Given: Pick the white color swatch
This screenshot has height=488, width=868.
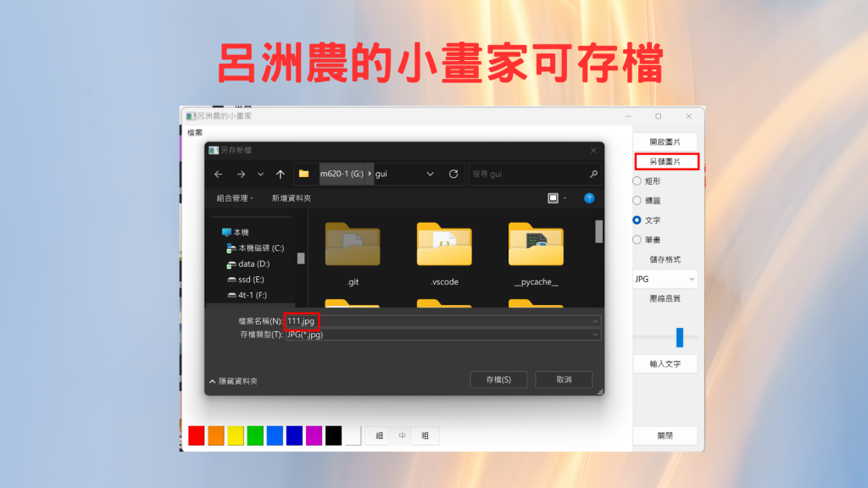Looking at the screenshot, I should [353, 435].
